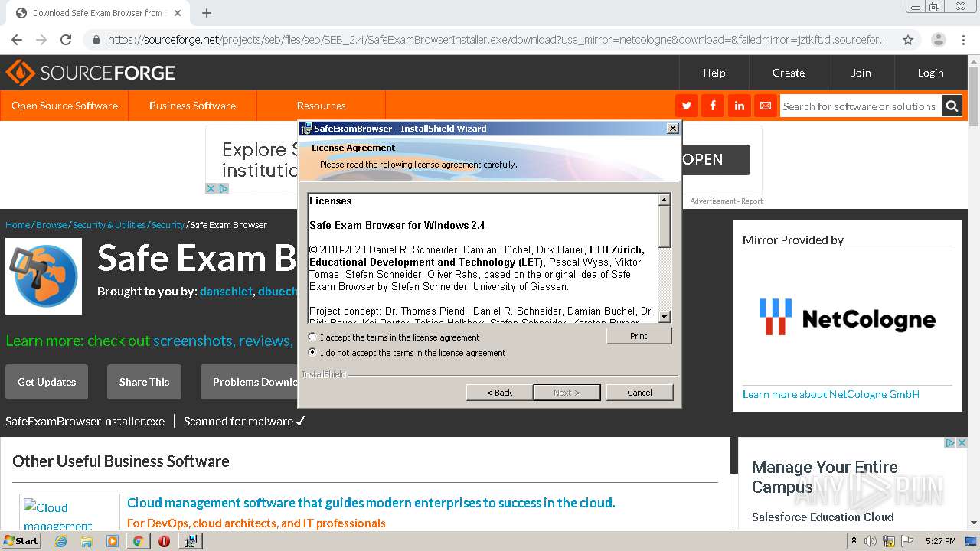
Task: Open the Chrome profile avatar icon
Action: (x=938, y=40)
